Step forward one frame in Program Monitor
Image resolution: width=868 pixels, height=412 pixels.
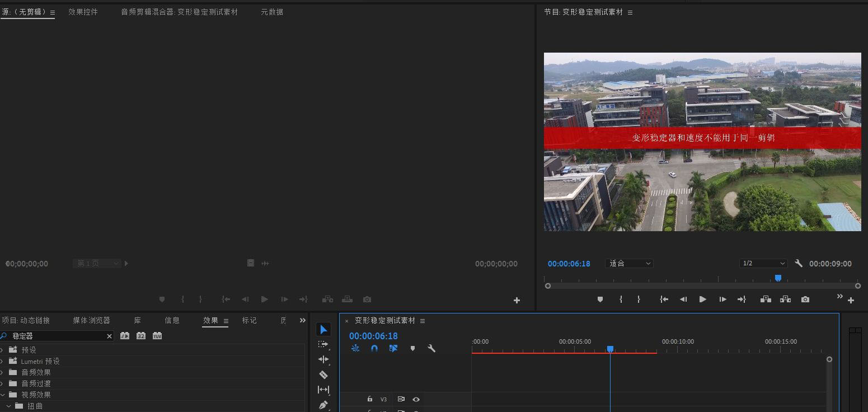coord(722,299)
